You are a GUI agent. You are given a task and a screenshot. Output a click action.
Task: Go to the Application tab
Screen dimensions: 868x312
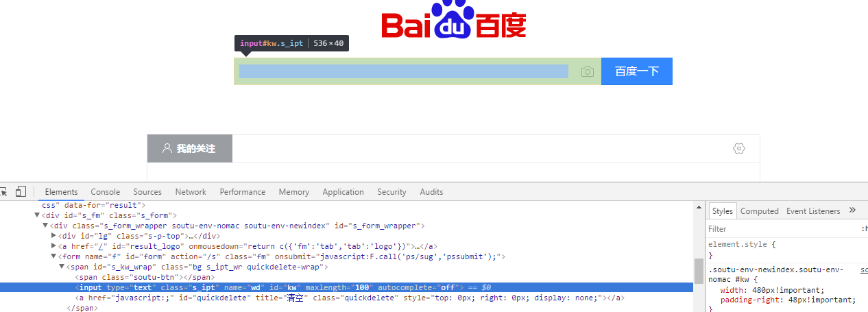343,192
